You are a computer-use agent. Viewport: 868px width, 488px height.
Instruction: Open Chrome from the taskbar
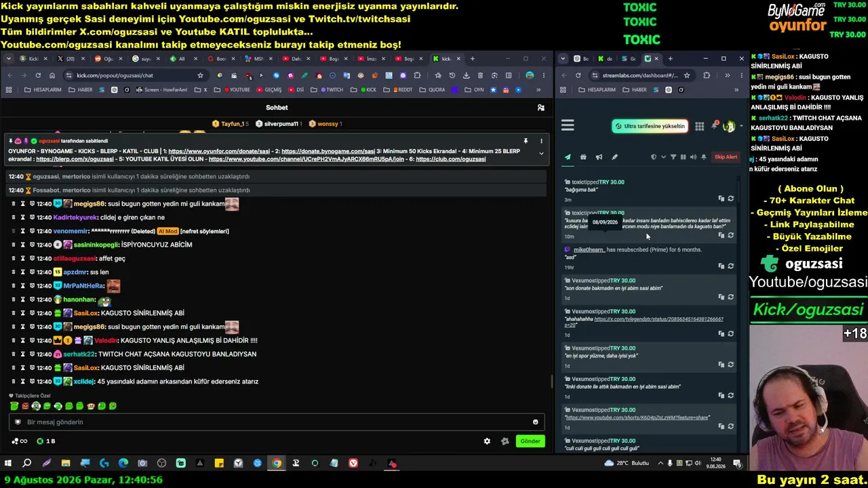click(x=277, y=464)
